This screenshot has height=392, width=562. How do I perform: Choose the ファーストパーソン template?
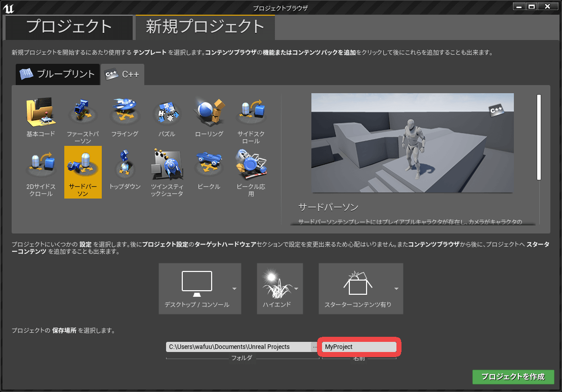click(83, 112)
